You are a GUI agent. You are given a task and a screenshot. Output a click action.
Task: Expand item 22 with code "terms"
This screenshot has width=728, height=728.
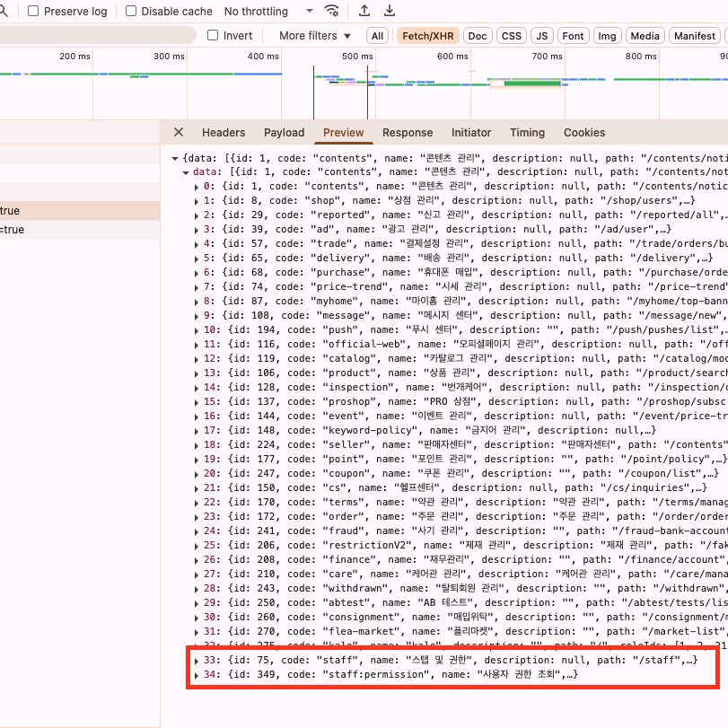[x=197, y=504]
